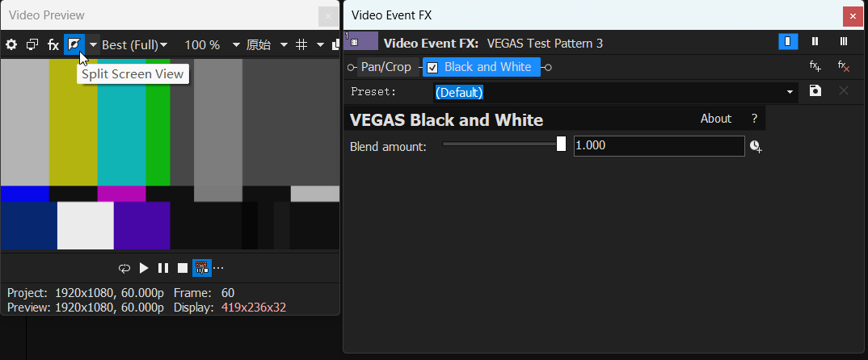Open the video output fx icon

[x=53, y=44]
